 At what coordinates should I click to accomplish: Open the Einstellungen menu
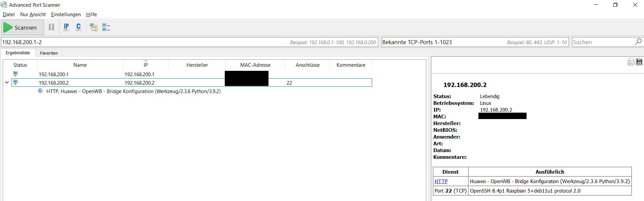(x=66, y=15)
